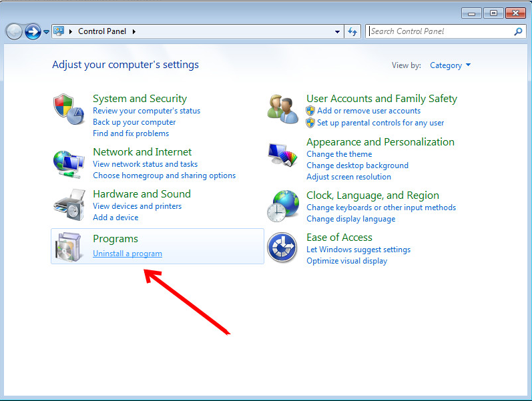Click the Ease of Access icon
Screen dimensions: 532x401
(x=282, y=248)
